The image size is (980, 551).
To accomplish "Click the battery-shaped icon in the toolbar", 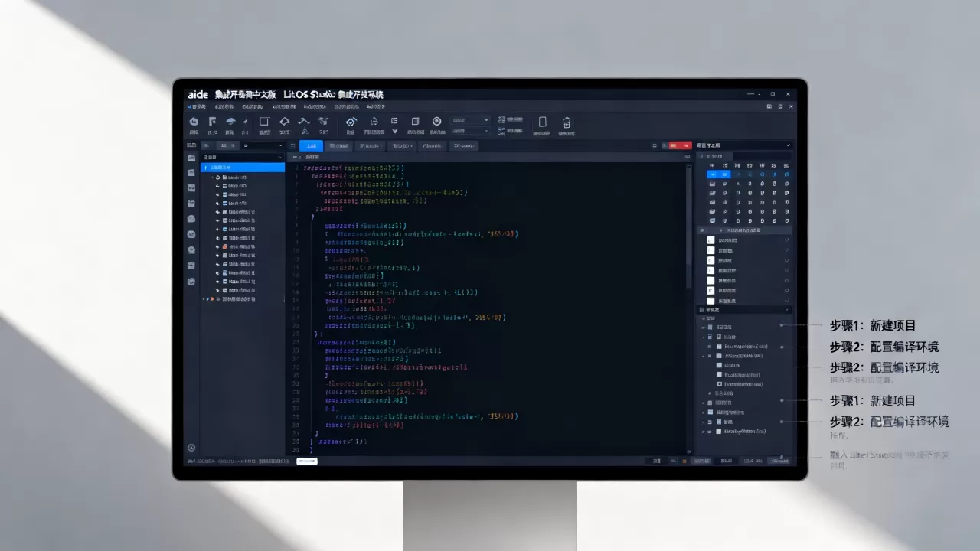I will coord(566,122).
